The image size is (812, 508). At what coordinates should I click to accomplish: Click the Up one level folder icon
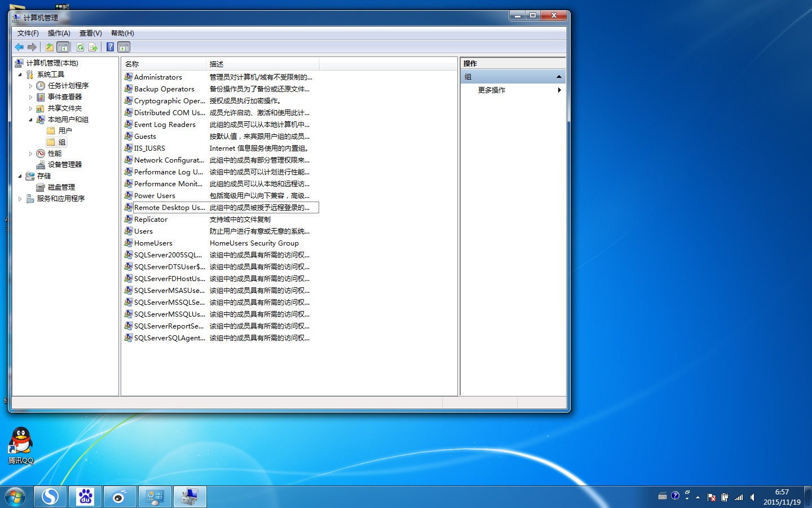tap(50, 47)
